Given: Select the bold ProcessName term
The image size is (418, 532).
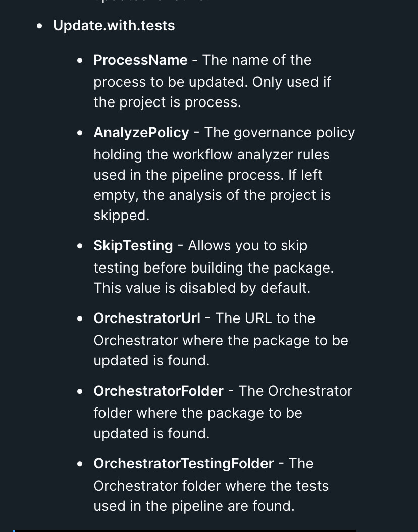Looking at the screenshot, I should 140,60.
